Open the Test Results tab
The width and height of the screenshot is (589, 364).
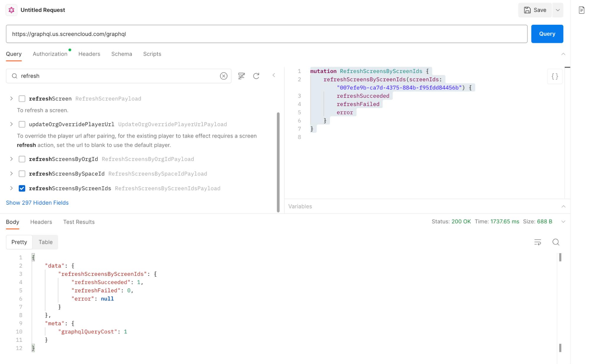pyautogui.click(x=79, y=222)
